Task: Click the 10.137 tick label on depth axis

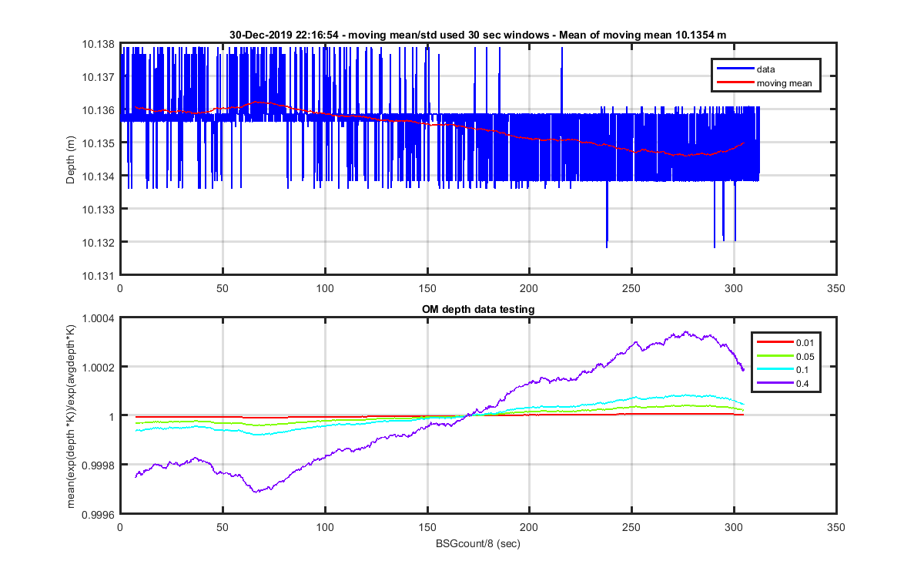Action: coord(99,77)
